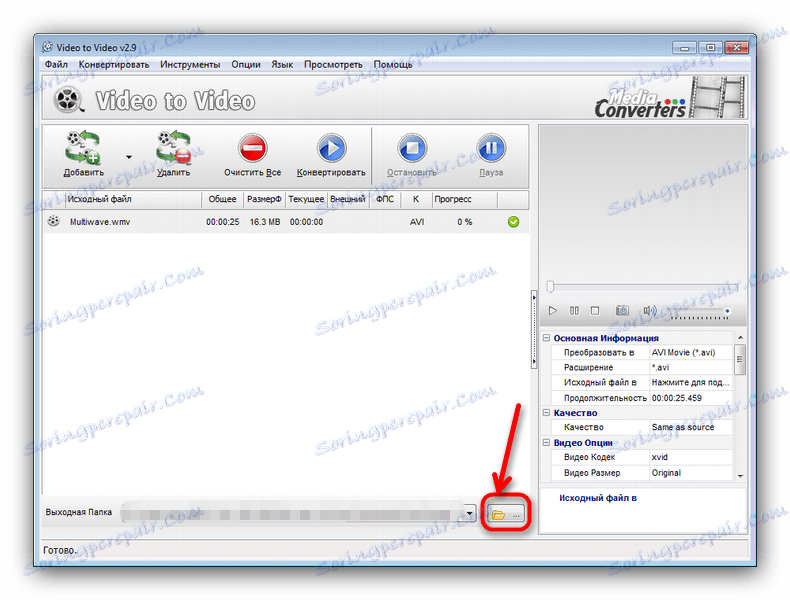790x600 pixels.
Task: Select the Преобразовать в value AVI Movie (*.avi)
Action: pos(691,353)
